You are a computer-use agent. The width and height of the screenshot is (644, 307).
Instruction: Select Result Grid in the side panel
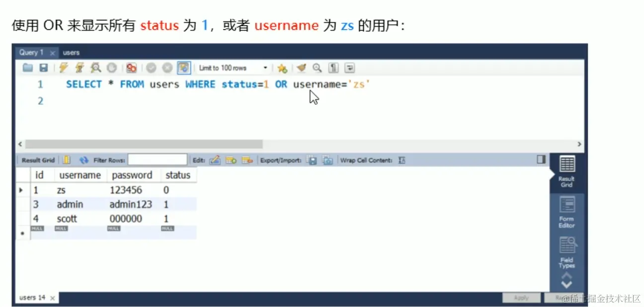[x=566, y=172]
